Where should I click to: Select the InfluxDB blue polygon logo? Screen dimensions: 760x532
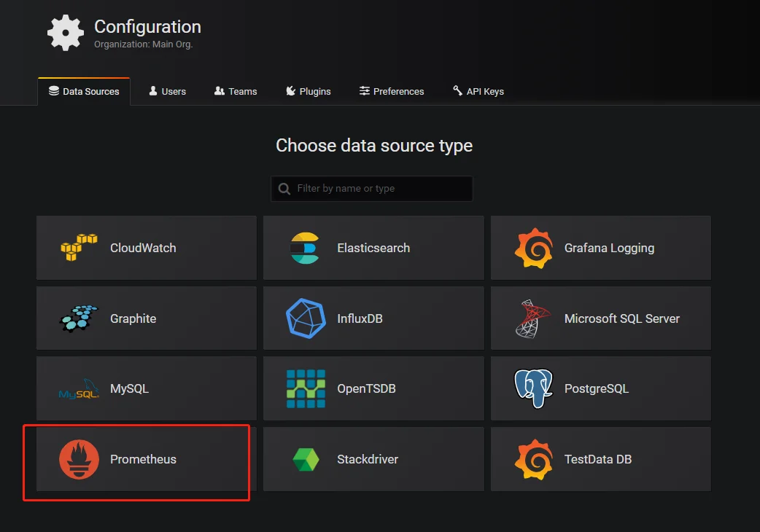(306, 318)
